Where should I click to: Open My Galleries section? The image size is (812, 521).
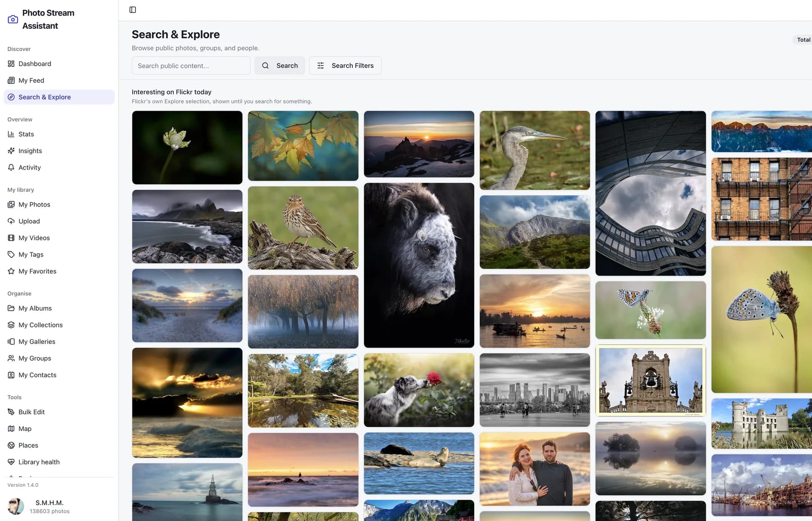59,342
